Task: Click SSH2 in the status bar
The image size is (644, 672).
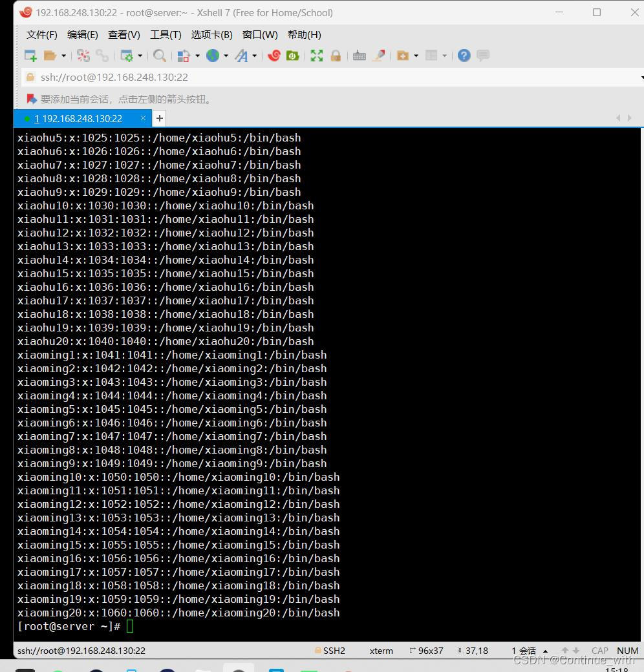Action: 330,651
